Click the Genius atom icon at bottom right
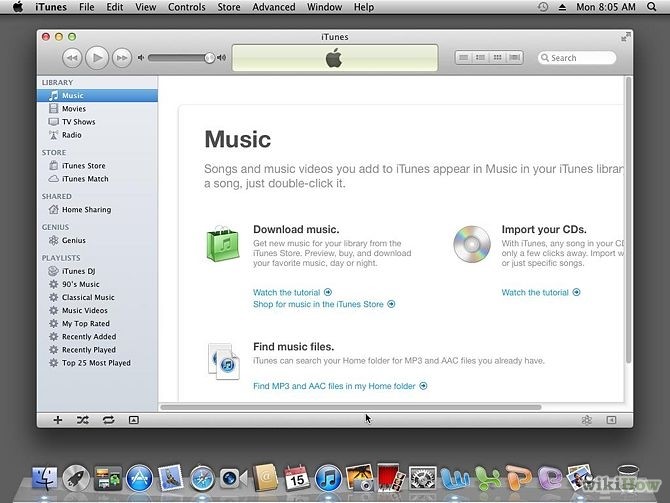This screenshot has height=503, width=670. (x=587, y=420)
